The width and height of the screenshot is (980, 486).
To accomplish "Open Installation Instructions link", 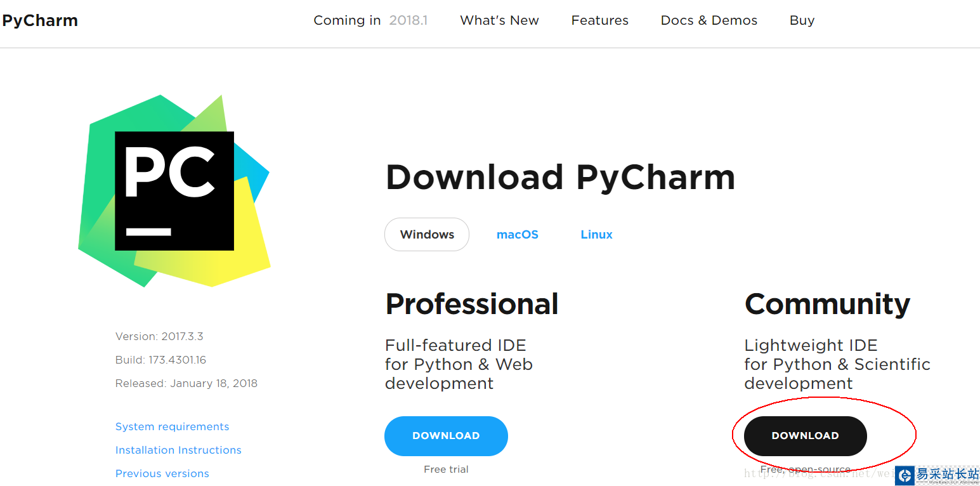I will 178,450.
